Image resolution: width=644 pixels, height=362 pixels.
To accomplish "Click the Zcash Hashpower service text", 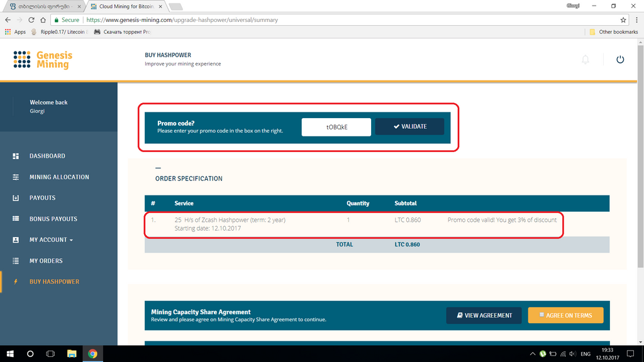I will (230, 220).
